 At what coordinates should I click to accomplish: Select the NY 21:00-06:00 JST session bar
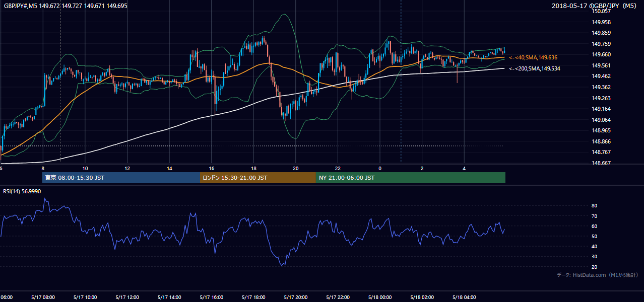coord(411,178)
